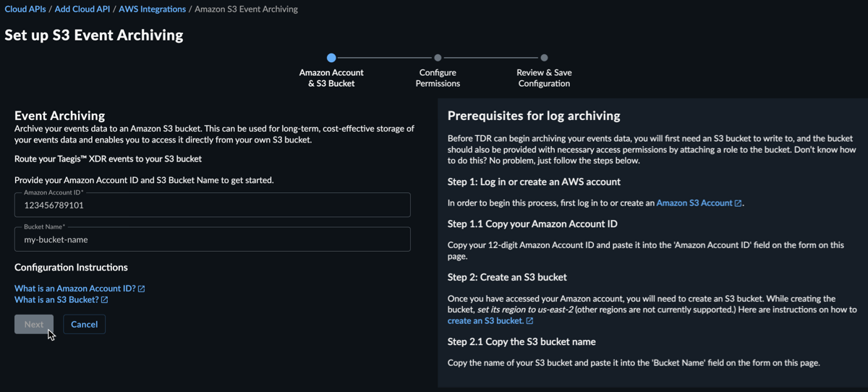
Task: Go to Cloud APIs breadcrumb
Action: coord(25,9)
